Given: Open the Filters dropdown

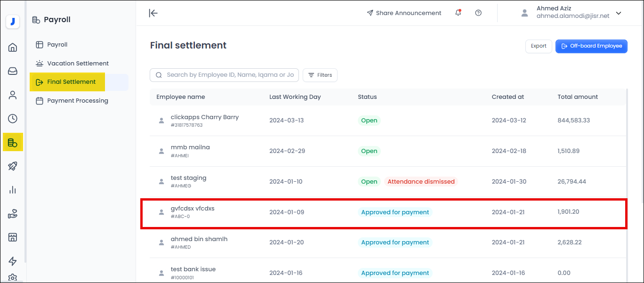Looking at the screenshot, I should [320, 75].
